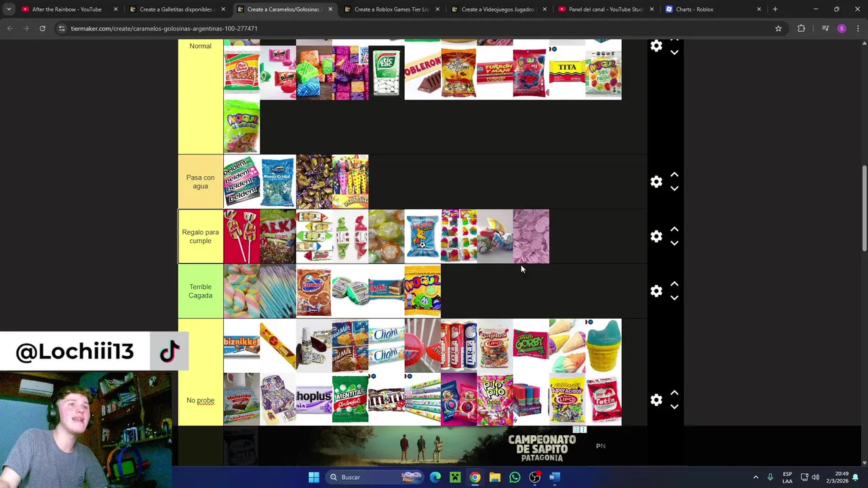The image size is (868, 488).
Task: Select the Beldent gum image
Action: pos(241,182)
